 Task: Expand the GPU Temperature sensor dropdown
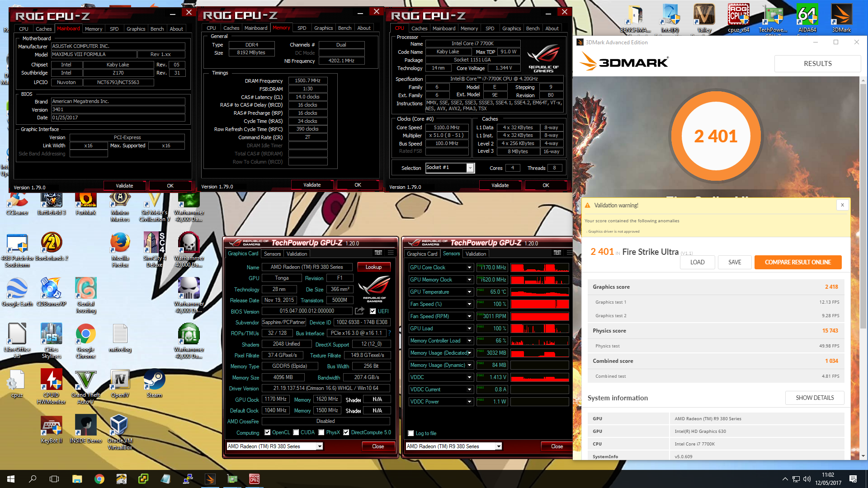[469, 292]
